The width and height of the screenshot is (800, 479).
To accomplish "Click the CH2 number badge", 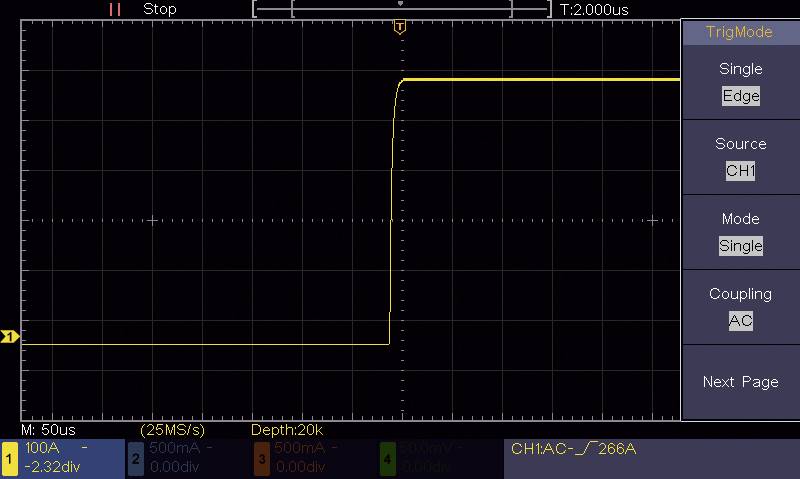I will [136, 458].
